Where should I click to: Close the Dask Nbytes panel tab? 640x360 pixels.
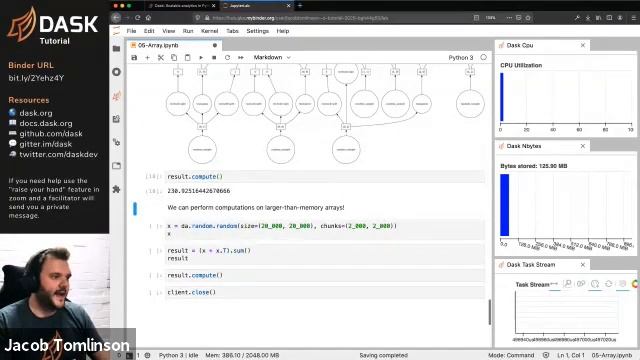[583, 146]
